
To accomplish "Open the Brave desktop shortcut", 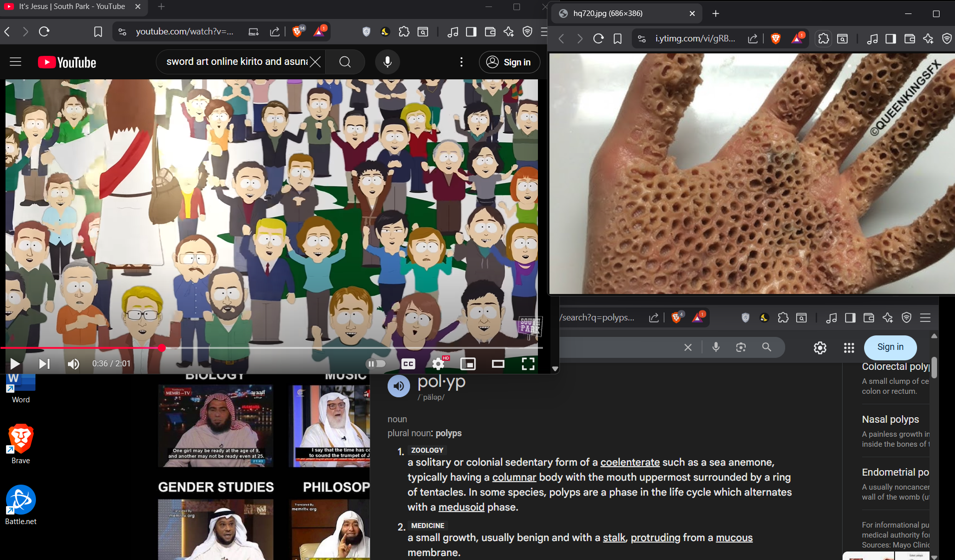I will click(20, 444).
